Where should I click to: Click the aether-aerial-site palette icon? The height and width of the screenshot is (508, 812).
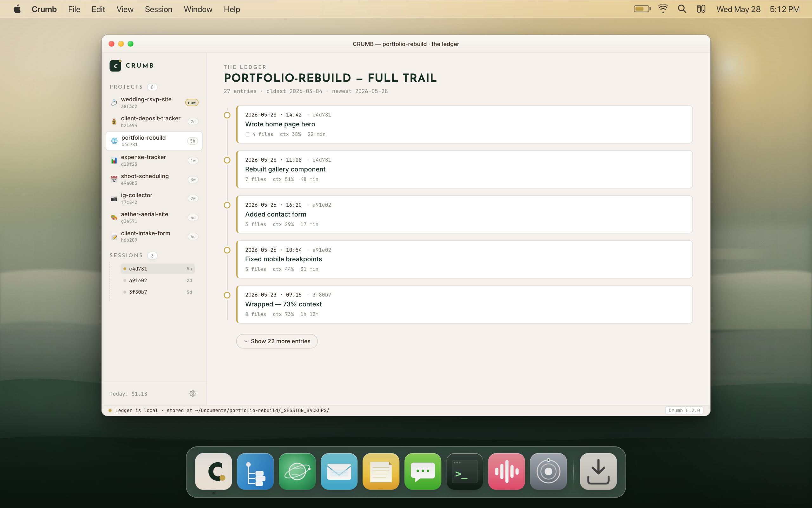click(x=114, y=218)
